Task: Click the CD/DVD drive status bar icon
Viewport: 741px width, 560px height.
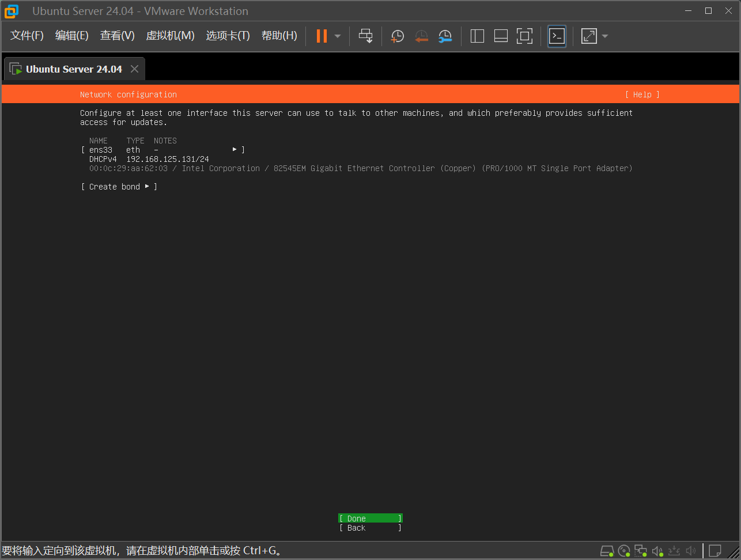Action: pyautogui.click(x=624, y=551)
